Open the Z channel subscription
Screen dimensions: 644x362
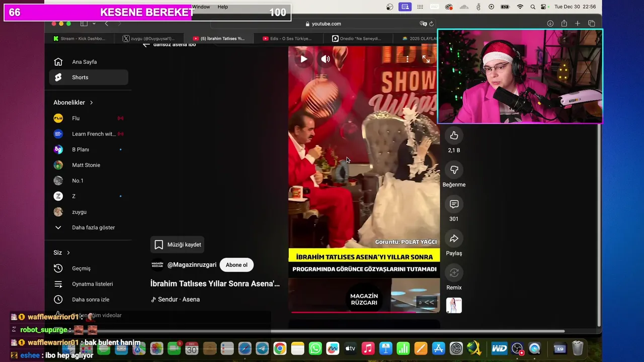click(x=89, y=196)
